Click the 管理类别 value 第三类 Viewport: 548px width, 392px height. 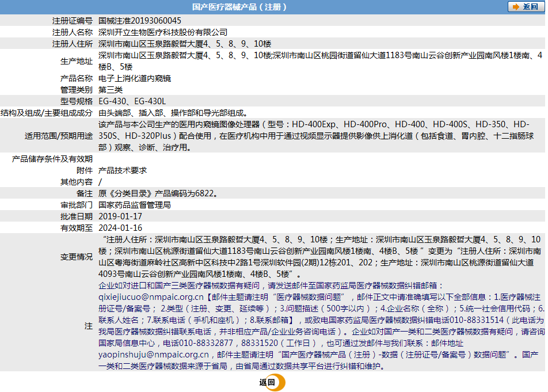coord(111,90)
